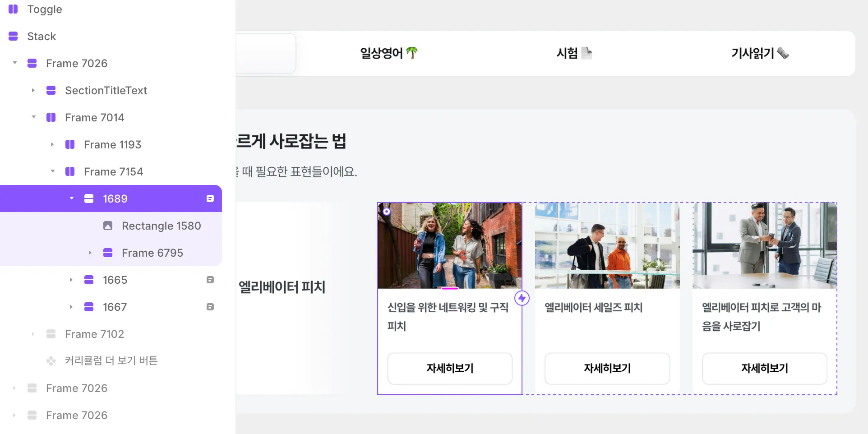The width and height of the screenshot is (868, 434).
Task: Open the 시험 tab
Action: click(x=573, y=53)
